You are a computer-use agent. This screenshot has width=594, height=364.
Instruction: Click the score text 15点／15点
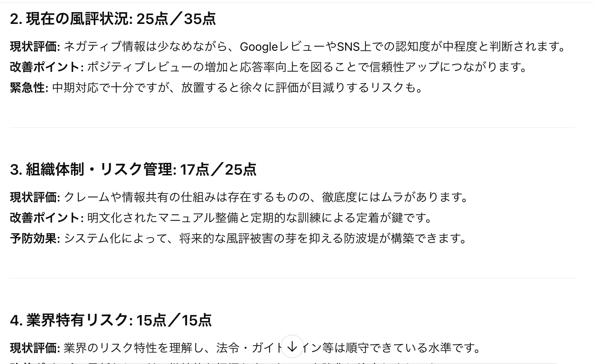(174, 320)
